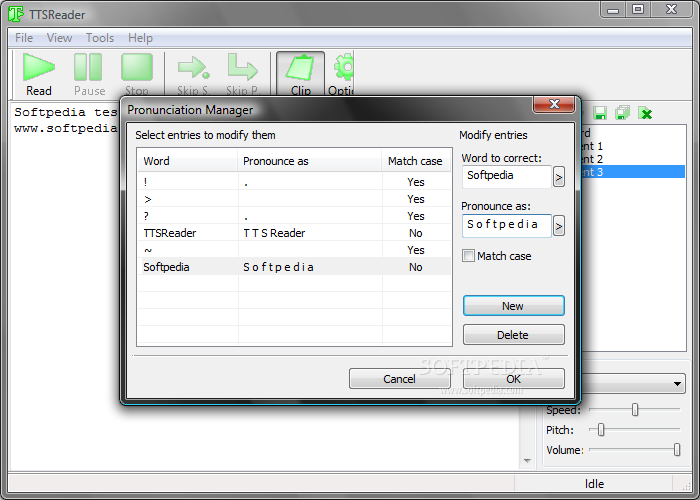The height and width of the screenshot is (500, 700).
Task: Toggle the Clip clipboard-monitor button
Action: pyautogui.click(x=300, y=75)
